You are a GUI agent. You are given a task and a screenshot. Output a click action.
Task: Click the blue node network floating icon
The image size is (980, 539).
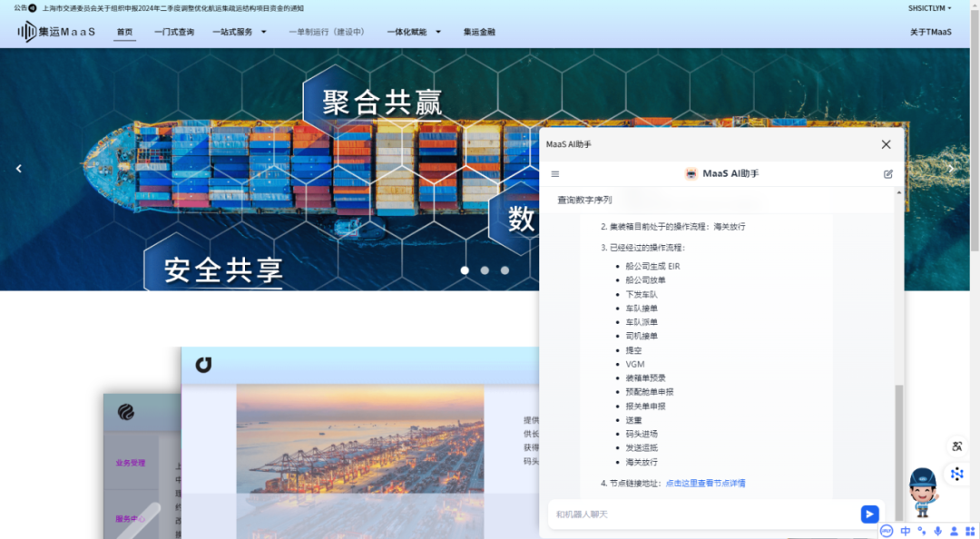957,474
